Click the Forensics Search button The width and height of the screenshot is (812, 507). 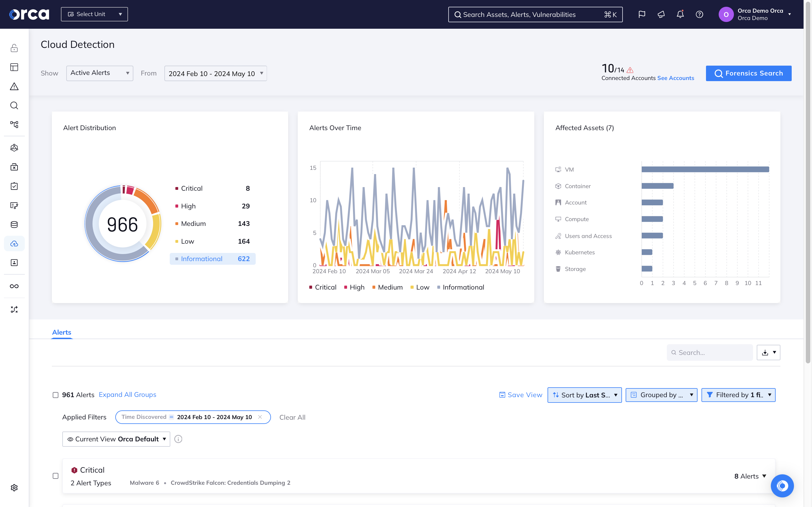coord(749,73)
